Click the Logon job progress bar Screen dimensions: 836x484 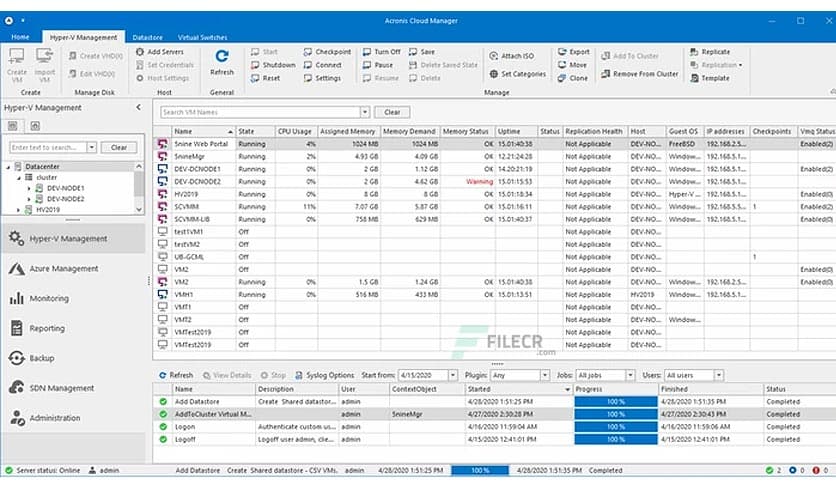(616, 427)
